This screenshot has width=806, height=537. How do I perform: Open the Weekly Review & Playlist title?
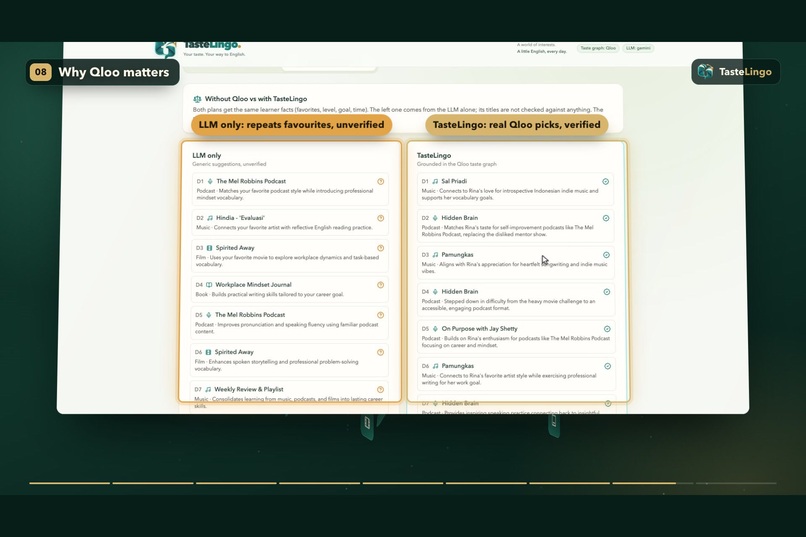(x=249, y=390)
